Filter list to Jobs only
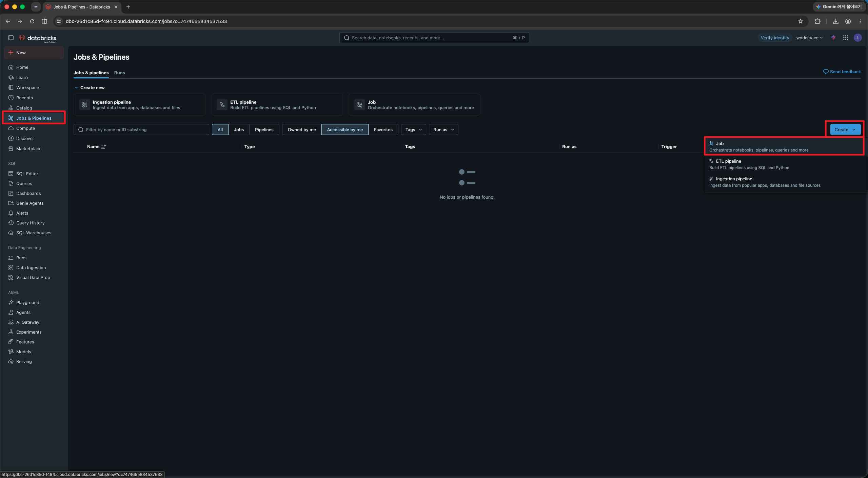The width and height of the screenshot is (868, 478). pyautogui.click(x=239, y=130)
